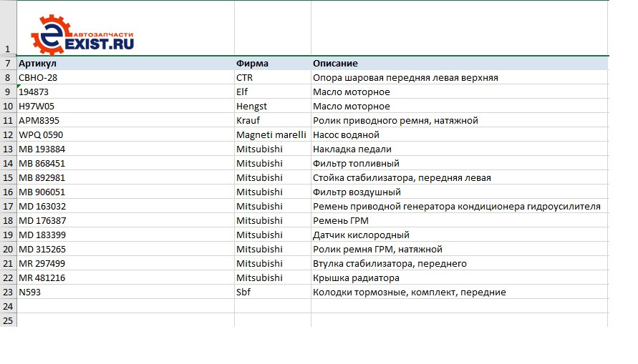Select row header 8

[x=8, y=78]
